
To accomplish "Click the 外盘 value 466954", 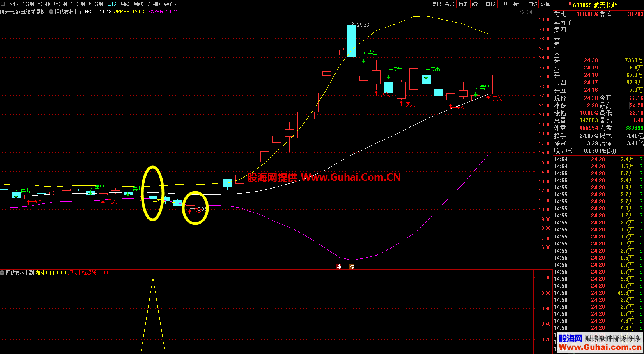I will pyautogui.click(x=589, y=128).
